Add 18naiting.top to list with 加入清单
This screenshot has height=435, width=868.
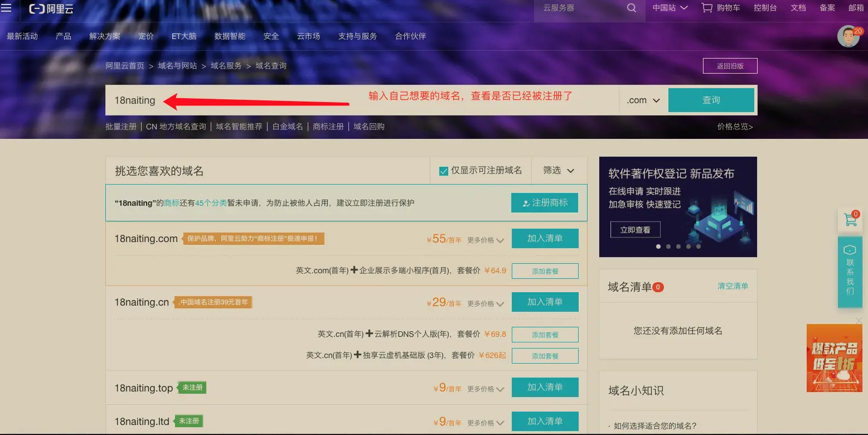(545, 388)
